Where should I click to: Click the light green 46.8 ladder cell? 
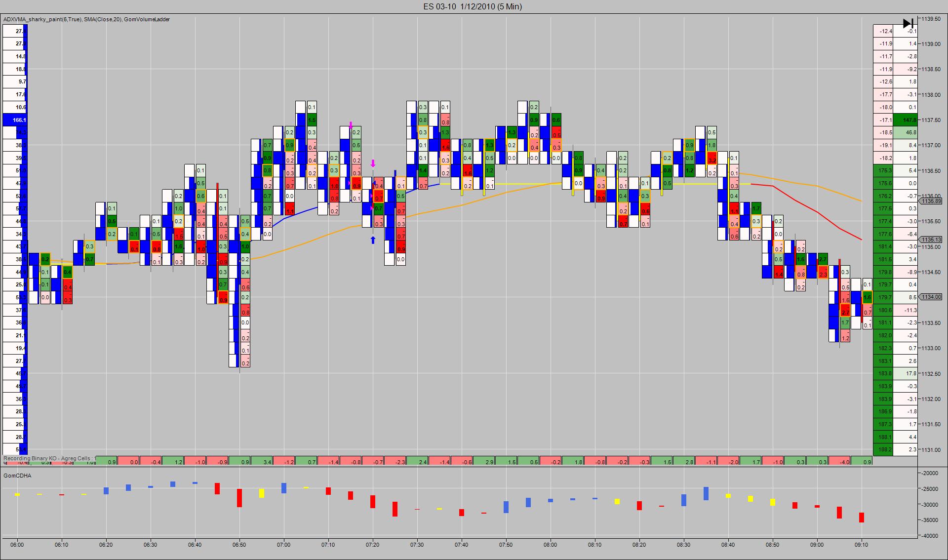pos(905,132)
